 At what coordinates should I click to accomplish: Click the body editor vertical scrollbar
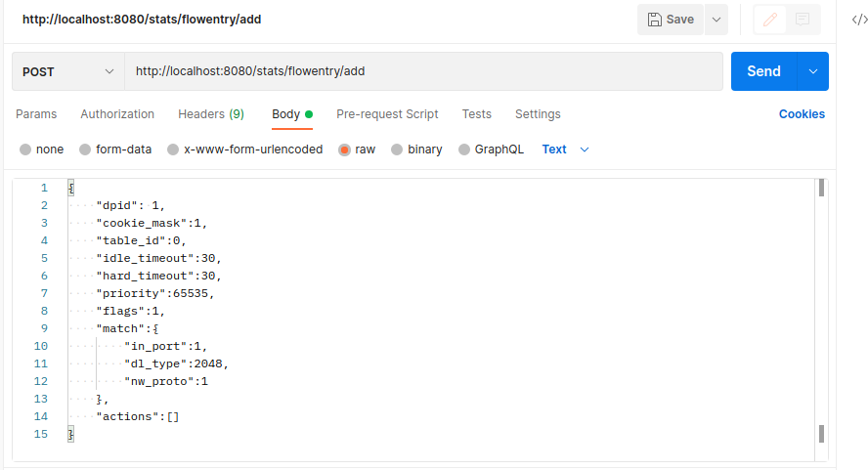(x=821, y=313)
